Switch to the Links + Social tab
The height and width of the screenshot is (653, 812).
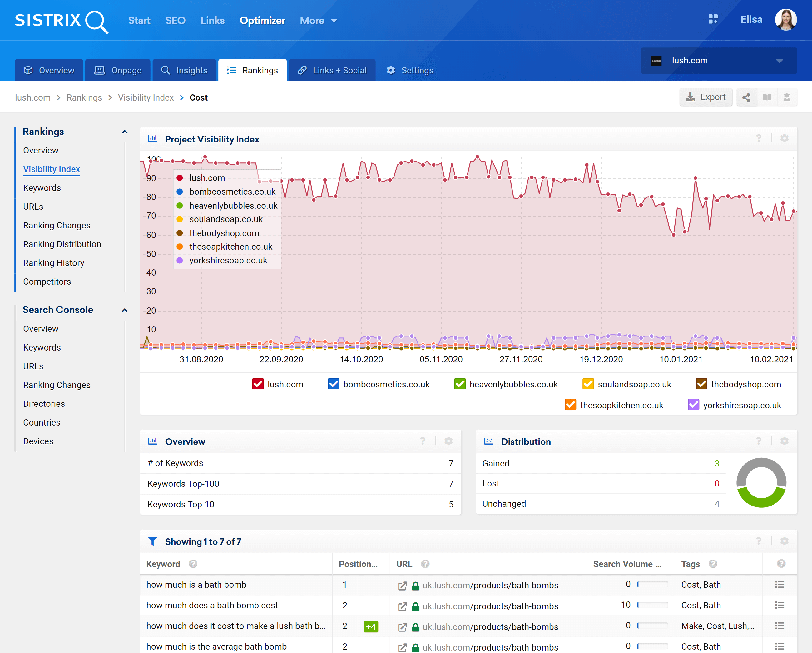[x=332, y=71]
